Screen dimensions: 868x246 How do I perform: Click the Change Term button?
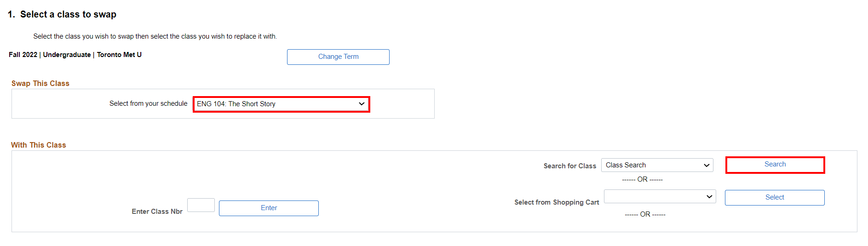[338, 57]
